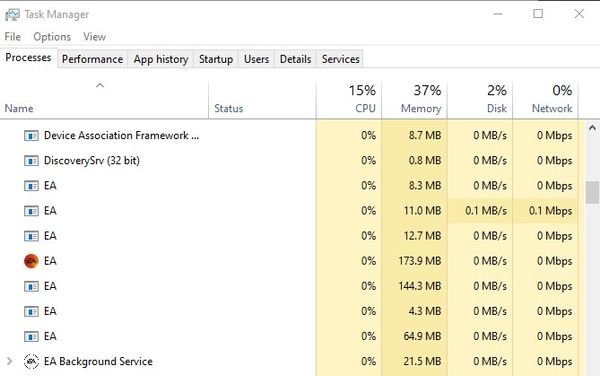
Task: Expand the EA Background Service group
Action: pyautogui.click(x=10, y=361)
